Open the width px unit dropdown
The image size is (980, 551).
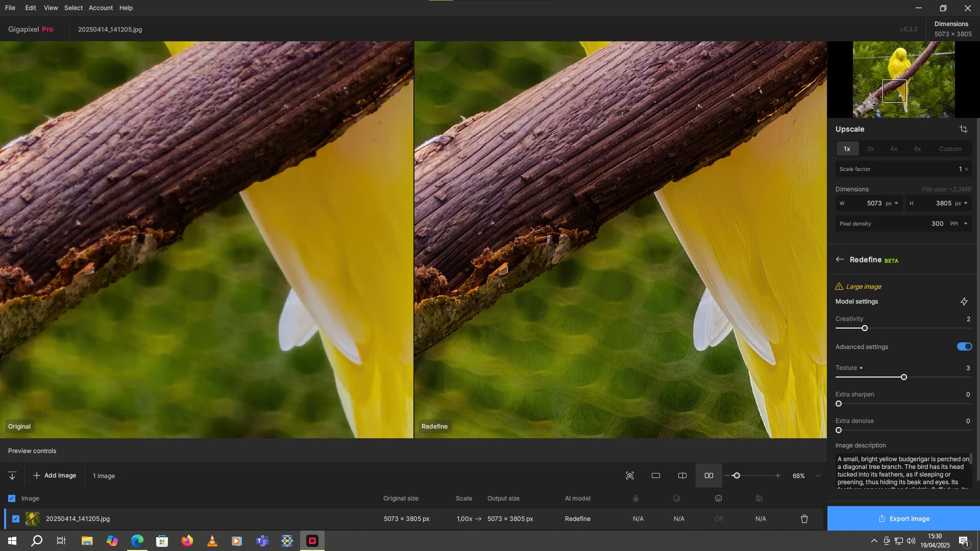tap(892, 203)
